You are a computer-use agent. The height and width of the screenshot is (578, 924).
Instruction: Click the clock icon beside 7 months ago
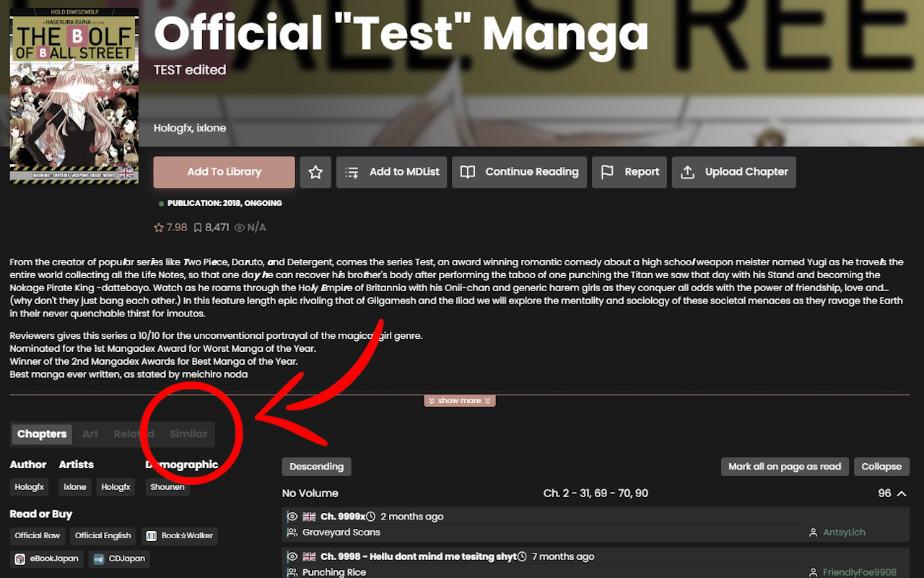[x=523, y=556]
